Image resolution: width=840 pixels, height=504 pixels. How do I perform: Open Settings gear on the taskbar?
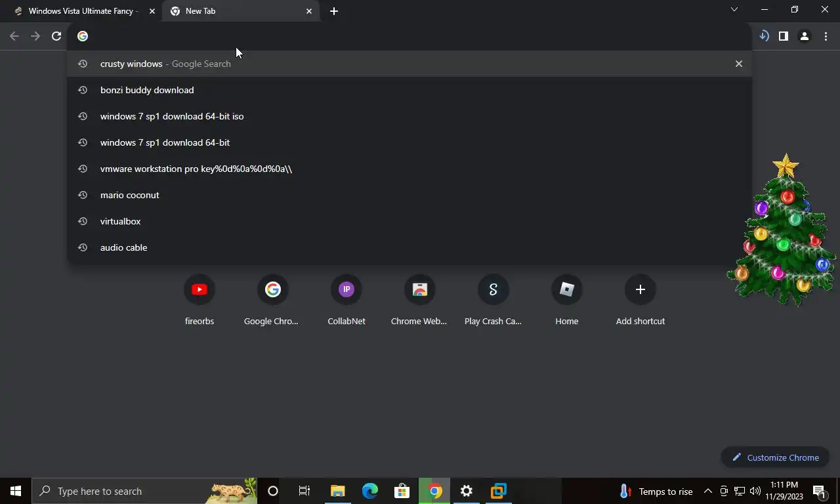pos(467,491)
